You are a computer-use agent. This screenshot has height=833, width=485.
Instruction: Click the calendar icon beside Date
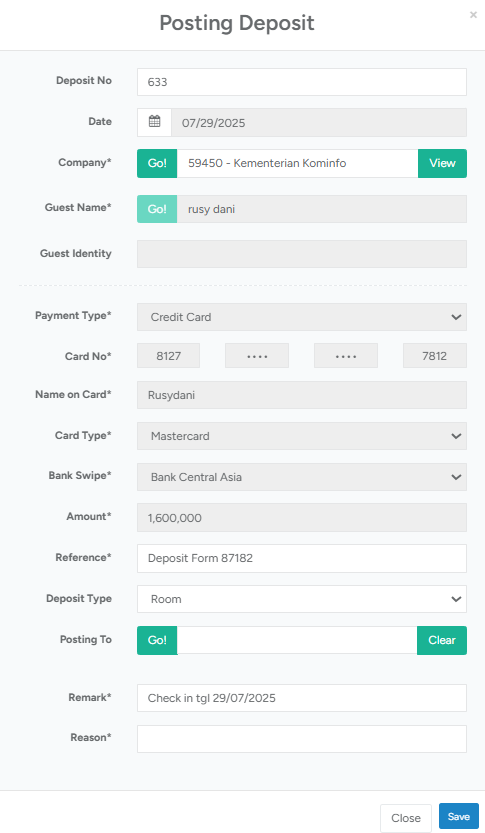coord(154,122)
